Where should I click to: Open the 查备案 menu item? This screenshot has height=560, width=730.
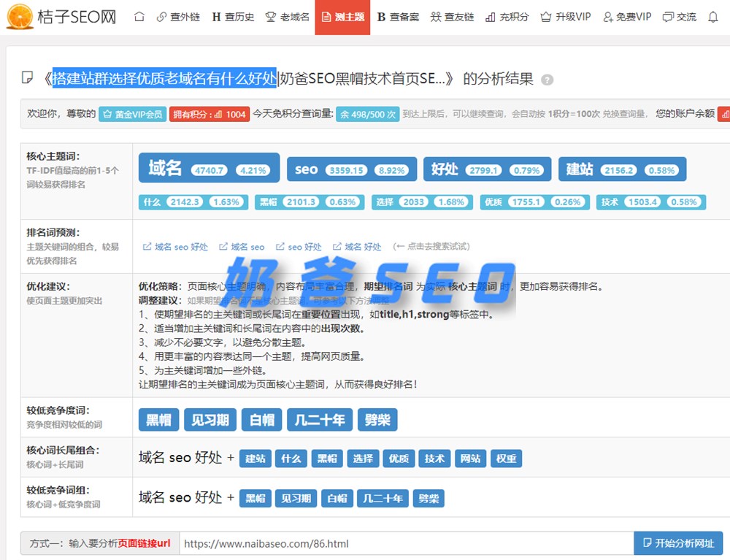tap(398, 18)
